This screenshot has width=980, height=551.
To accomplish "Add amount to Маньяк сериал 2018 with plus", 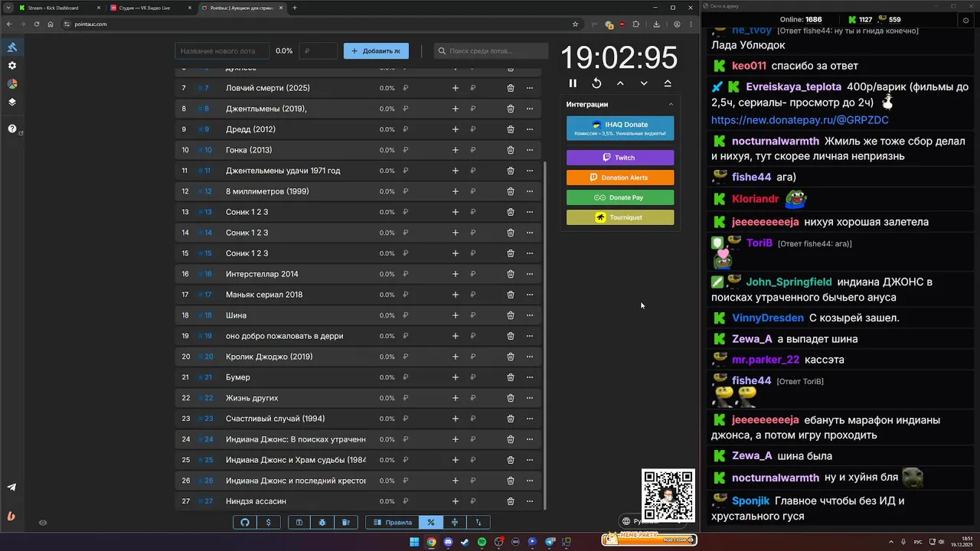I will click(x=456, y=295).
